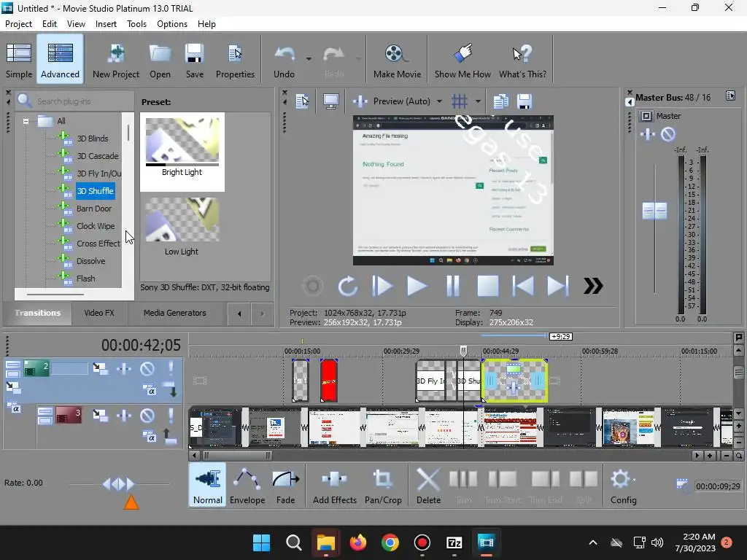Go to start of project
747x560 pixels.
[x=522, y=286]
